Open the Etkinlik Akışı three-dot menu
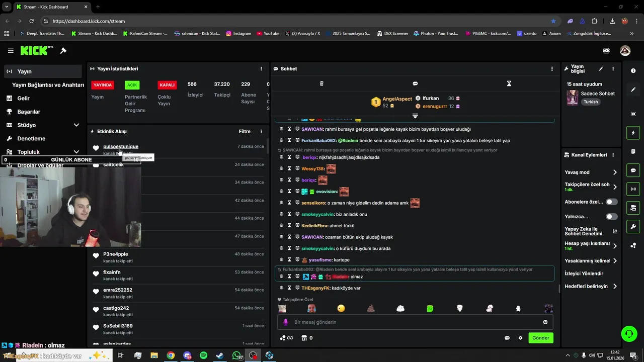The height and width of the screenshot is (362, 644). click(x=261, y=132)
